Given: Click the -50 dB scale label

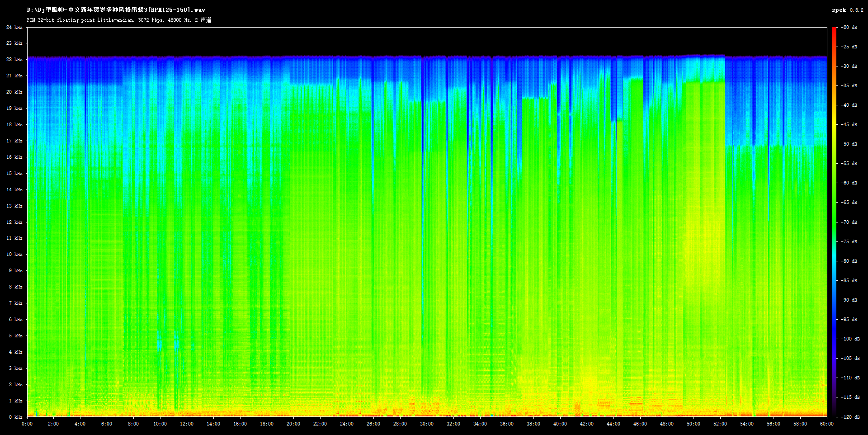Looking at the screenshot, I should pos(849,144).
